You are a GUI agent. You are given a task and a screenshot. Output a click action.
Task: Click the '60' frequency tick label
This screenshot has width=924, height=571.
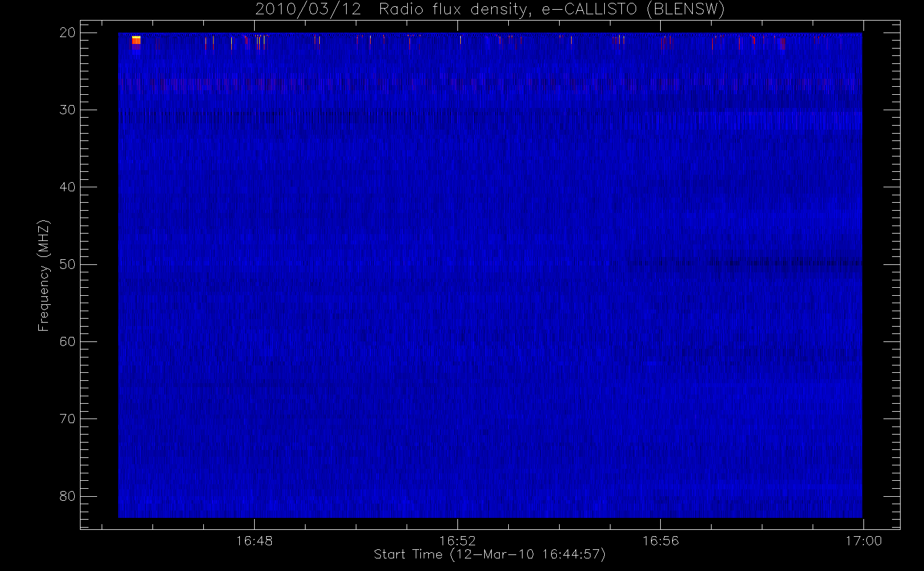click(x=67, y=341)
